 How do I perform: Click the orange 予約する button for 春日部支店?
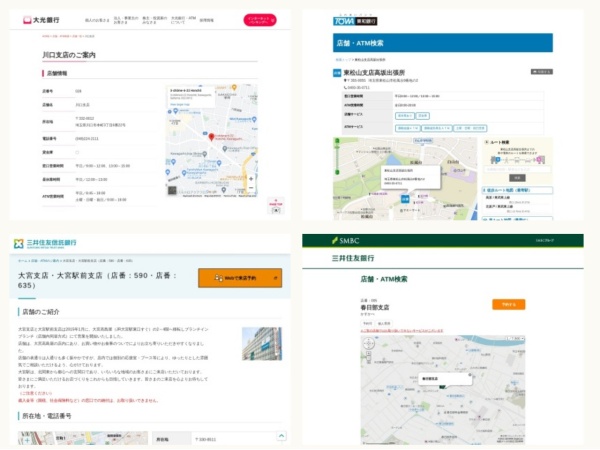[x=509, y=305]
